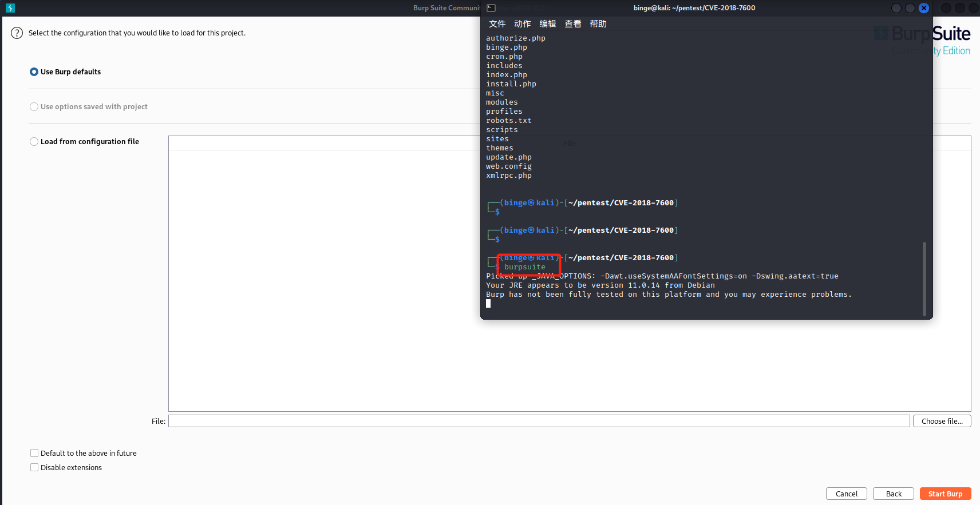Open the 编辑 menu in terminal
Viewport: 980px width, 505px height.
coord(548,23)
